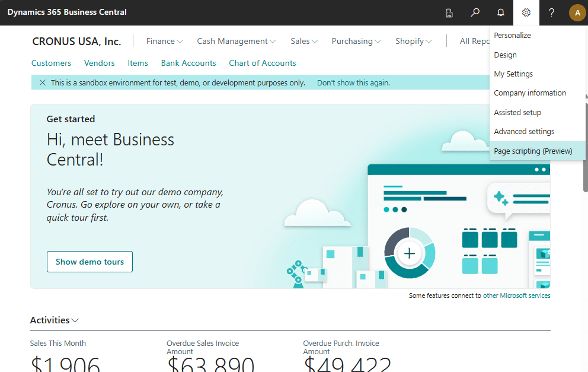Click the settings gear icon
Image resolution: width=588 pixels, height=372 pixels.
point(526,12)
